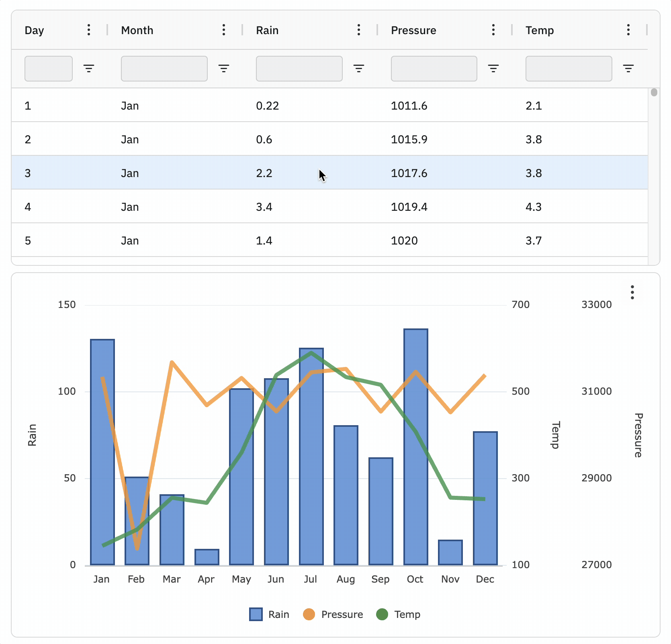Expand the Pressure filter operator dropdown
The image size is (671, 644).
(x=493, y=69)
